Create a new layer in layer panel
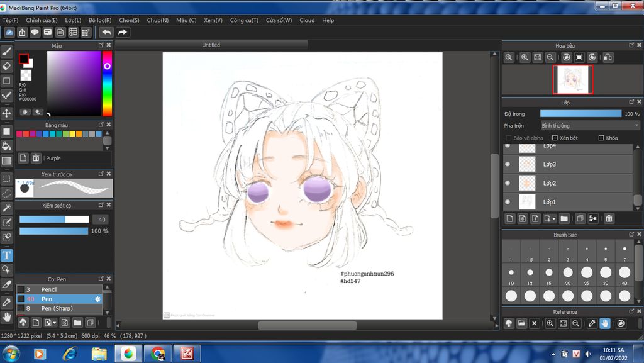This screenshot has height=363, width=644. [509, 218]
